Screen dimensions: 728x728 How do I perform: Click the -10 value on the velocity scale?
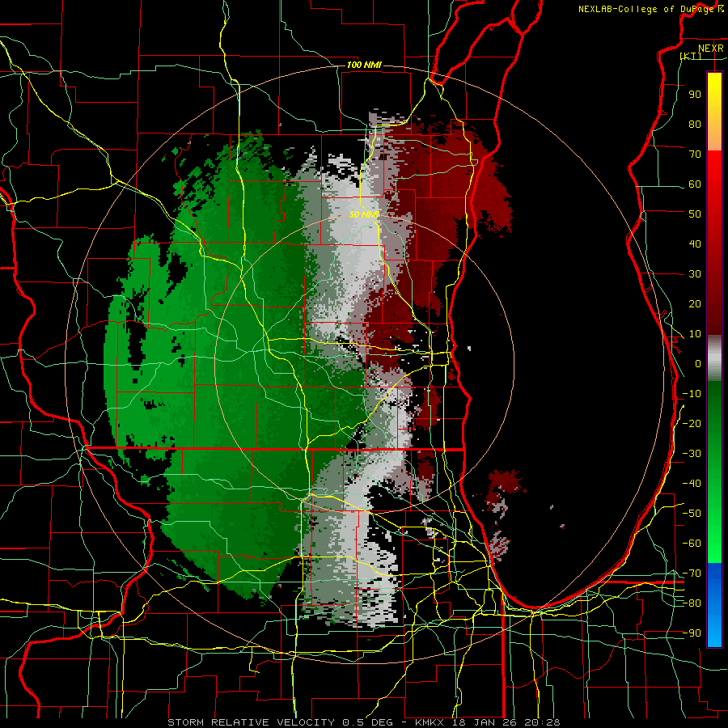coord(692,394)
